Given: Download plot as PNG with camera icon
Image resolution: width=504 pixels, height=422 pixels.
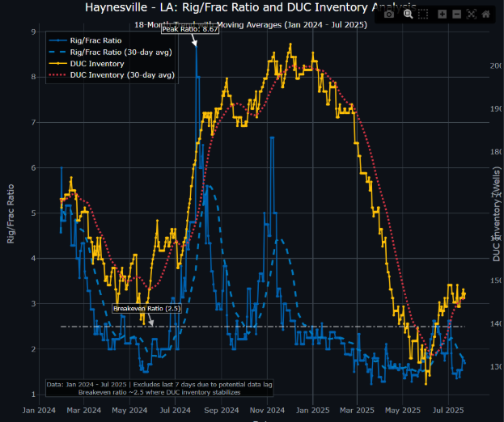Looking at the screenshot, I should pyautogui.click(x=390, y=14).
